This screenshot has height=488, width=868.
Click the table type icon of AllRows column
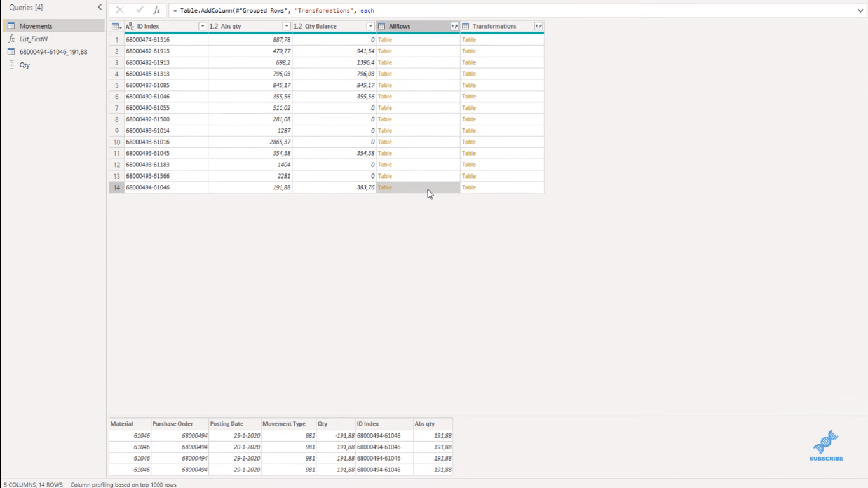pyautogui.click(x=382, y=26)
